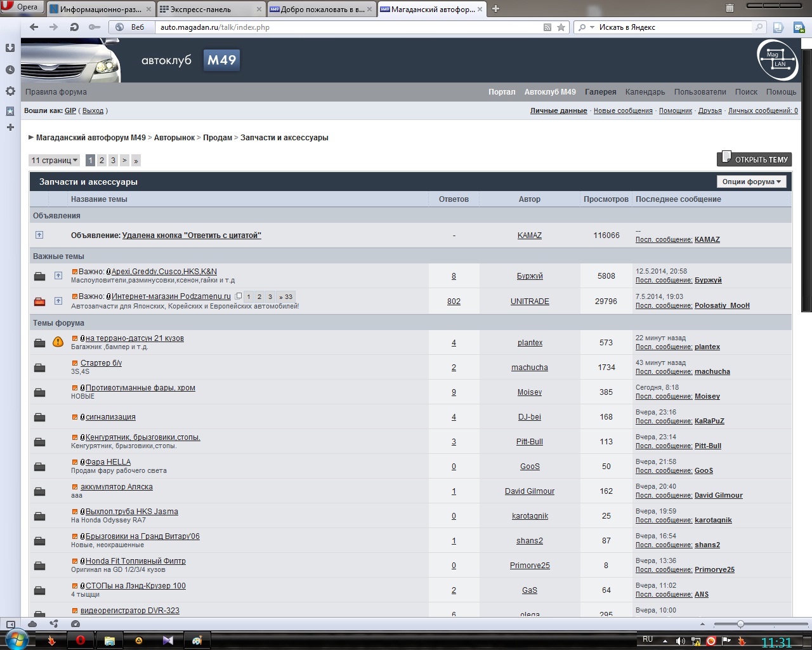Click the Opera Turbo speedometer icon
Viewport: 812px width, 650px height.
point(75,624)
